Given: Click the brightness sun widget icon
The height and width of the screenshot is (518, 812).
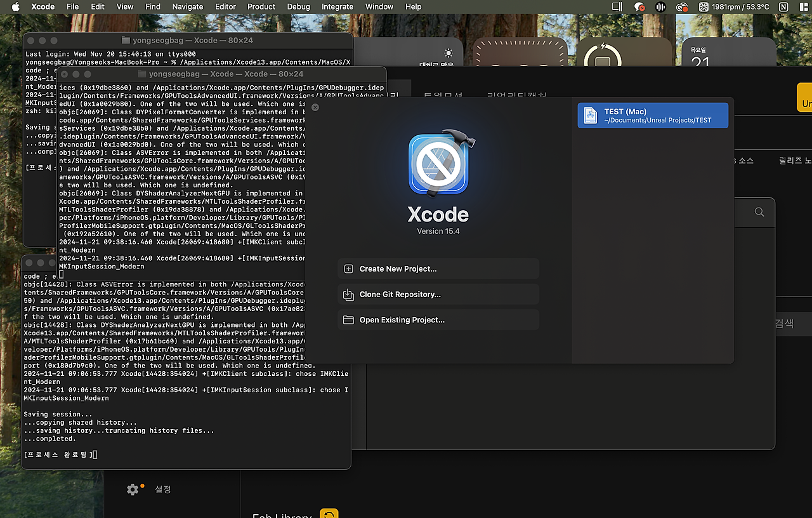Looking at the screenshot, I should point(449,53).
